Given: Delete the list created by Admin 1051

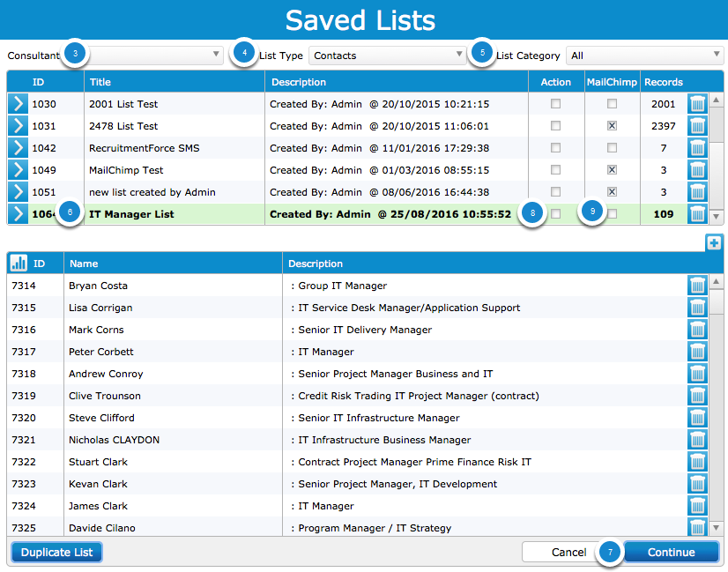Looking at the screenshot, I should click(697, 192).
